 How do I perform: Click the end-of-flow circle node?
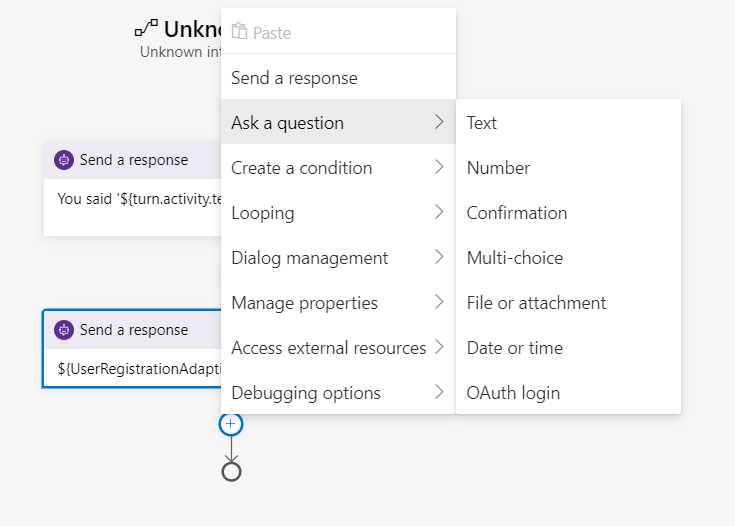coord(231,472)
